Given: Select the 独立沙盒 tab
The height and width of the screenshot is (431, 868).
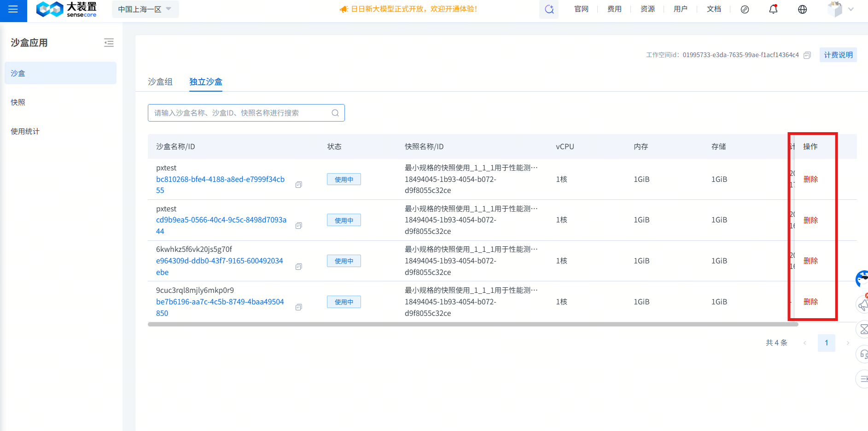Looking at the screenshot, I should pyautogui.click(x=205, y=82).
